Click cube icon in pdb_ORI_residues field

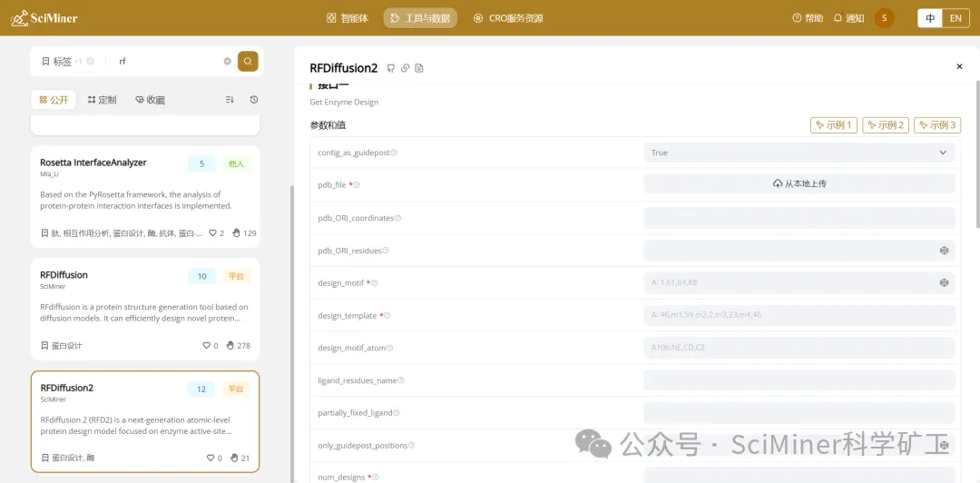[x=944, y=251]
